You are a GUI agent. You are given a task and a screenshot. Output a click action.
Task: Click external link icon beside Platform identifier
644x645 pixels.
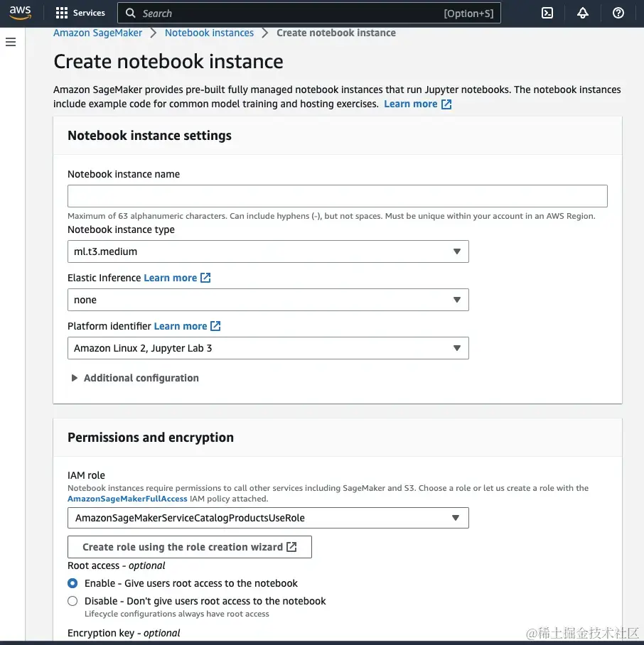coord(215,326)
